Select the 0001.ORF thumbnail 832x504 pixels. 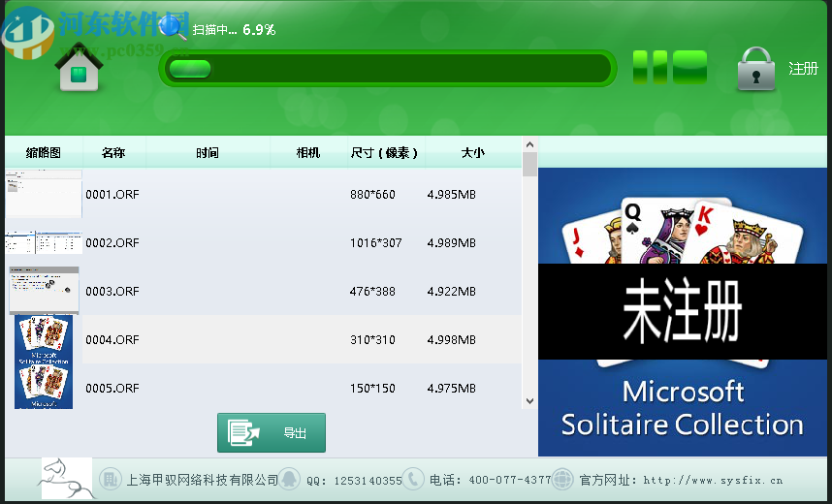pos(44,194)
